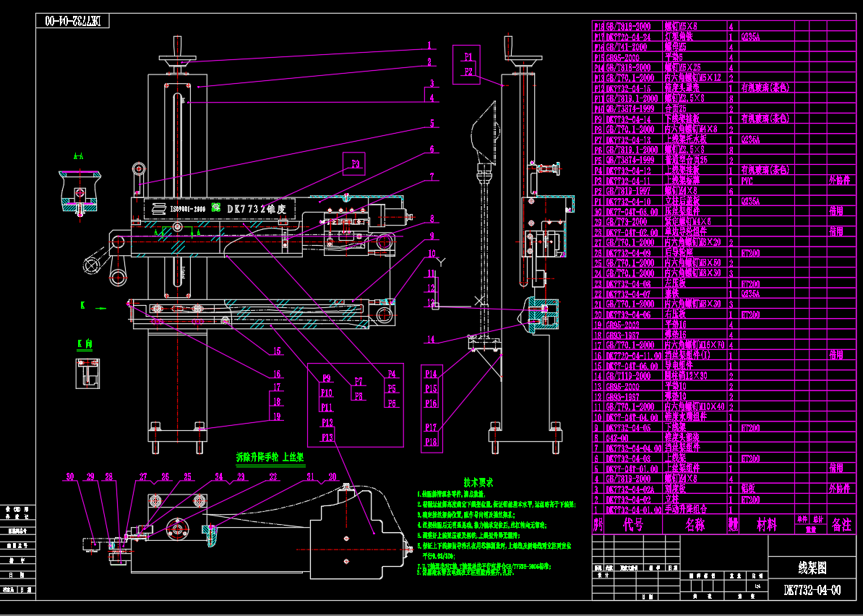Select part code 'DK7732-04-14' in the parts list
The image size is (863, 616).
point(629,119)
